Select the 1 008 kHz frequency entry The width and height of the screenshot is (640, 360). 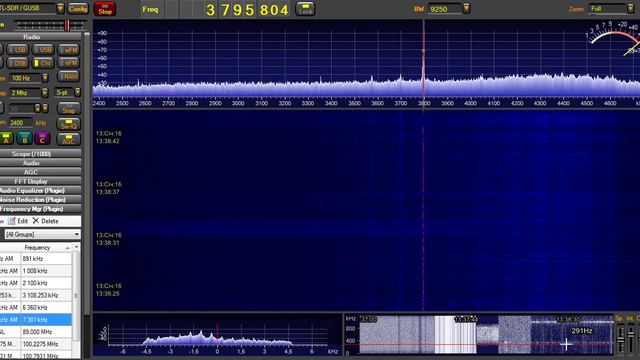point(36,271)
